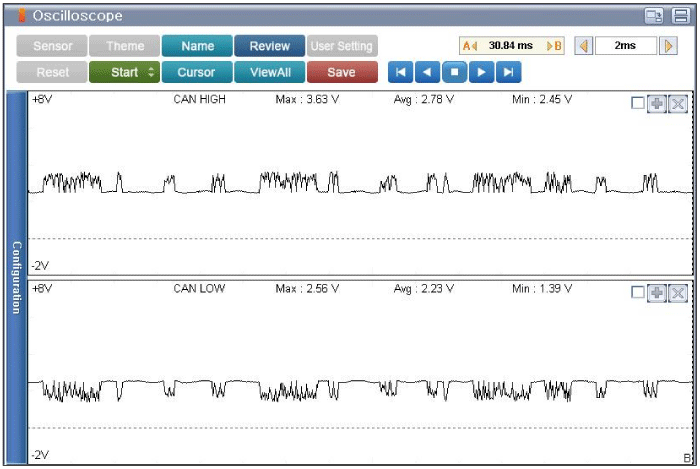Click the Name button
The image size is (700, 469).
click(x=197, y=46)
